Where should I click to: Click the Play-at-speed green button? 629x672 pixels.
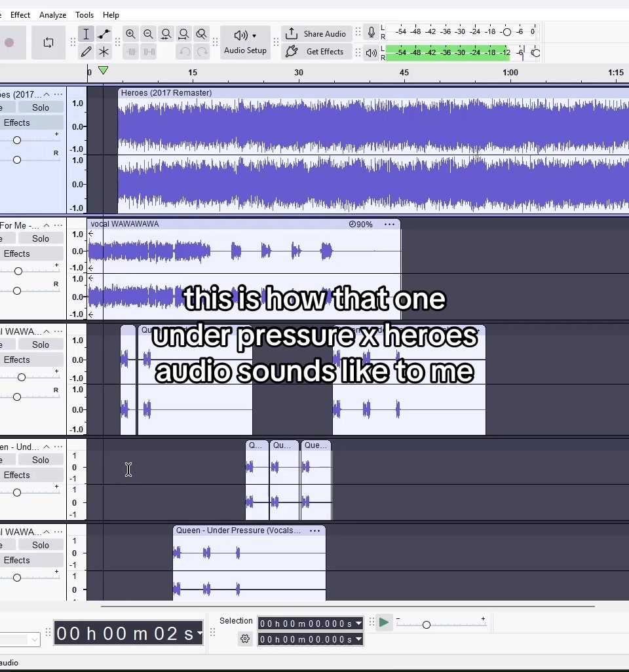pyautogui.click(x=384, y=622)
